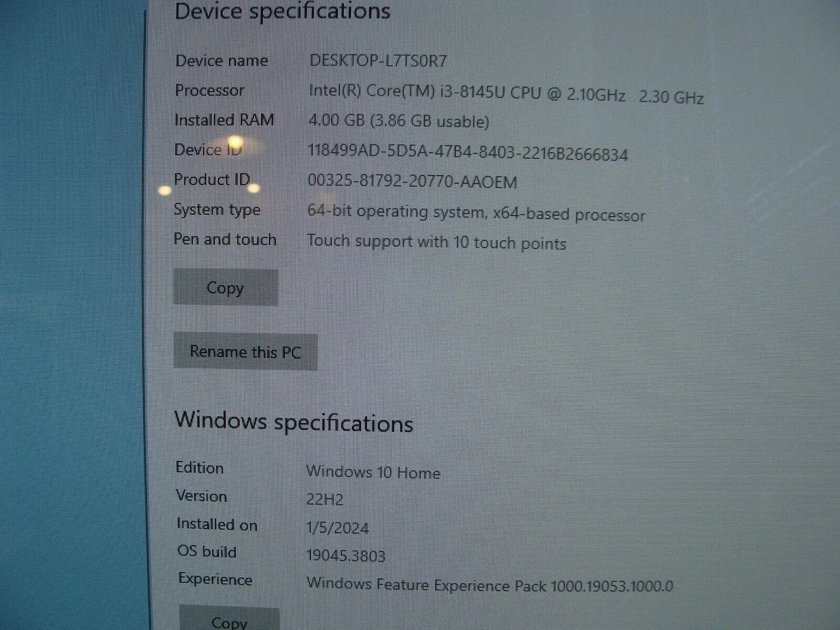The image size is (840, 630).
Task: Click the Device specifications heading
Action: (282, 11)
